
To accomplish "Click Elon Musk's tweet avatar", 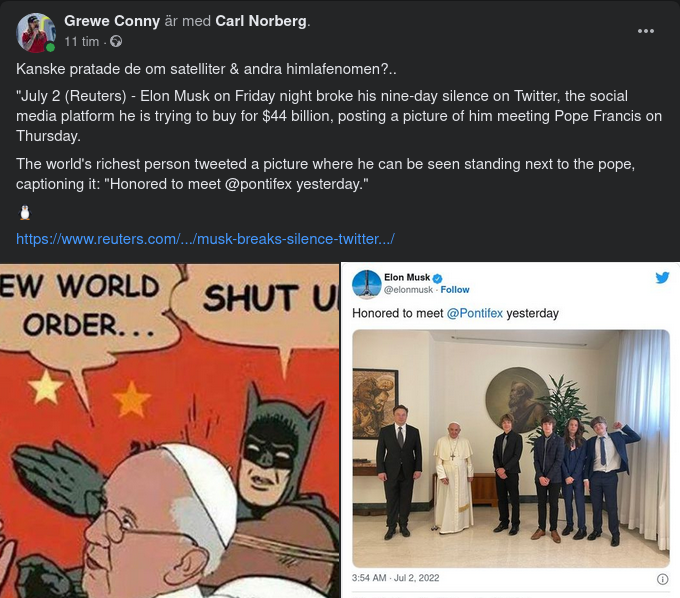I will (x=366, y=284).
